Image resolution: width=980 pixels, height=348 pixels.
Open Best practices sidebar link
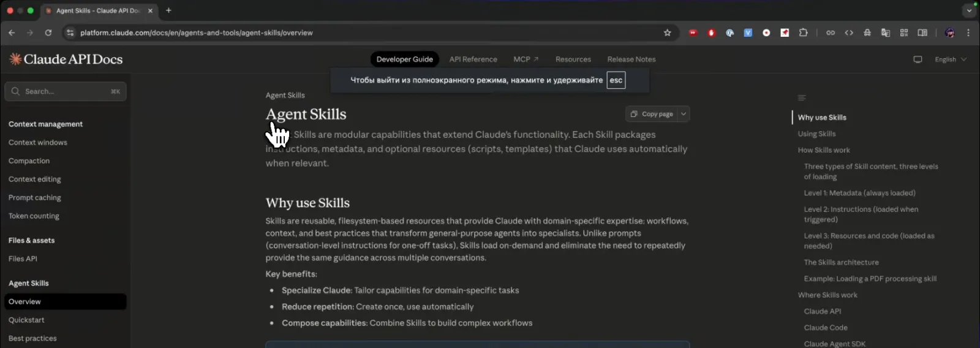32,338
